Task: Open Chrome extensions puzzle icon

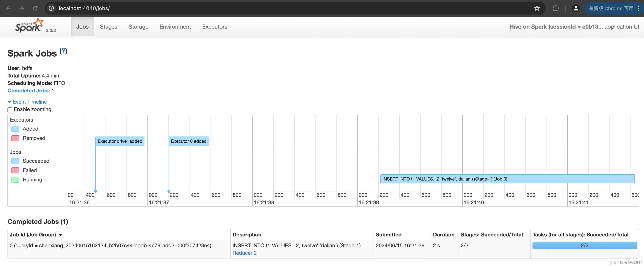Action: pyautogui.click(x=555, y=8)
